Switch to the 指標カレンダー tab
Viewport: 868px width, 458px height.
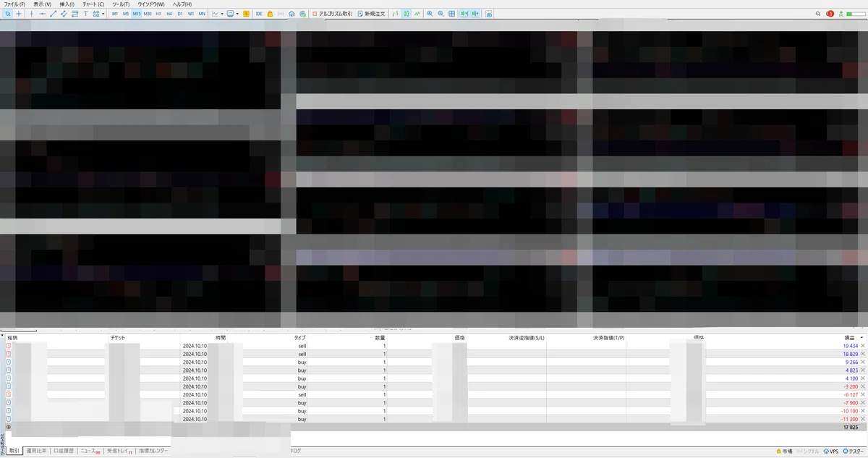pyautogui.click(x=153, y=451)
